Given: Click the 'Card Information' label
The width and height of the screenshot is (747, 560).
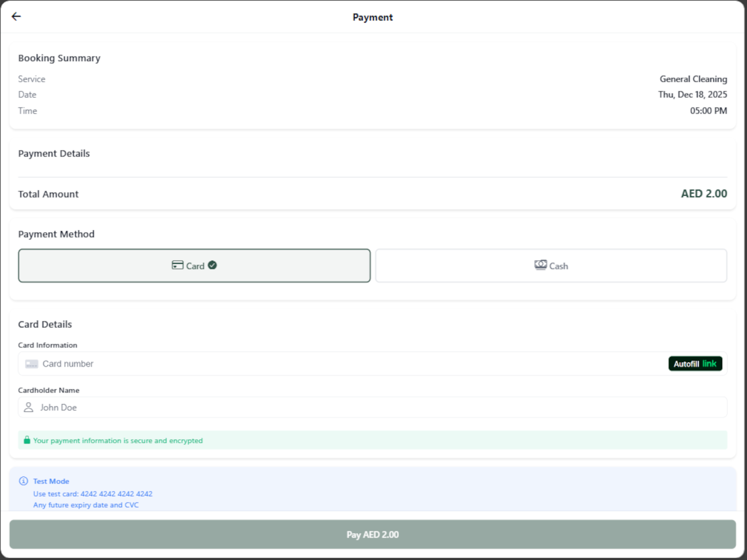Looking at the screenshot, I should coord(48,345).
